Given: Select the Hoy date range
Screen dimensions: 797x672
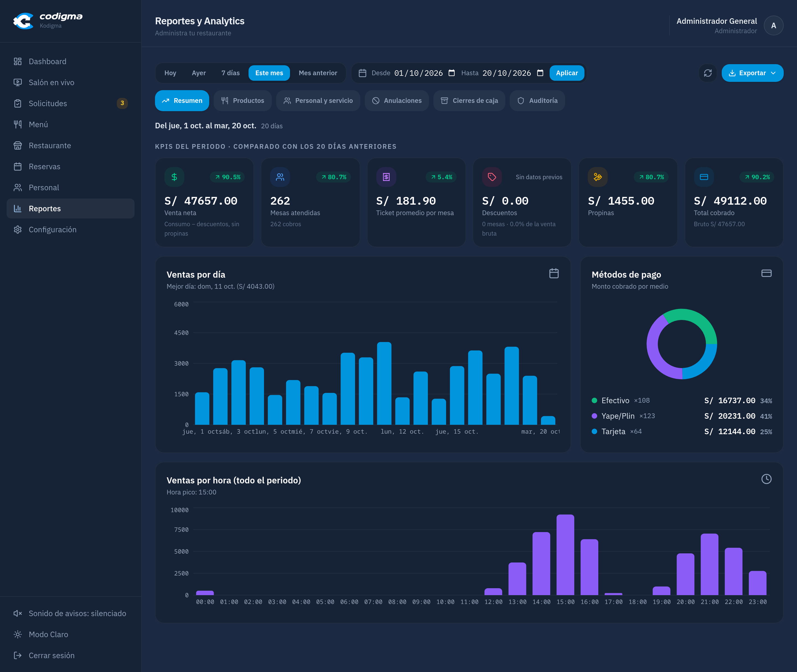Looking at the screenshot, I should click(x=170, y=73).
